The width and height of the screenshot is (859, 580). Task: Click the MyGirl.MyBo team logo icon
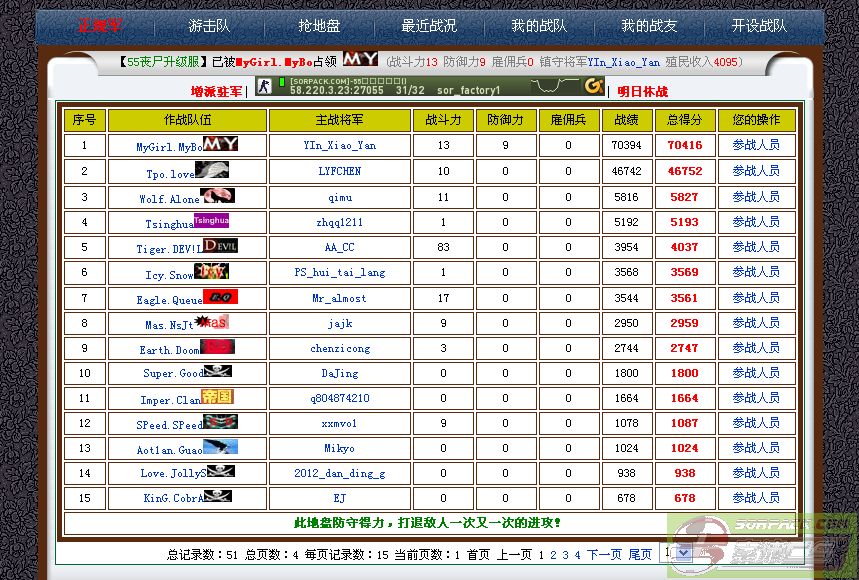[220, 144]
